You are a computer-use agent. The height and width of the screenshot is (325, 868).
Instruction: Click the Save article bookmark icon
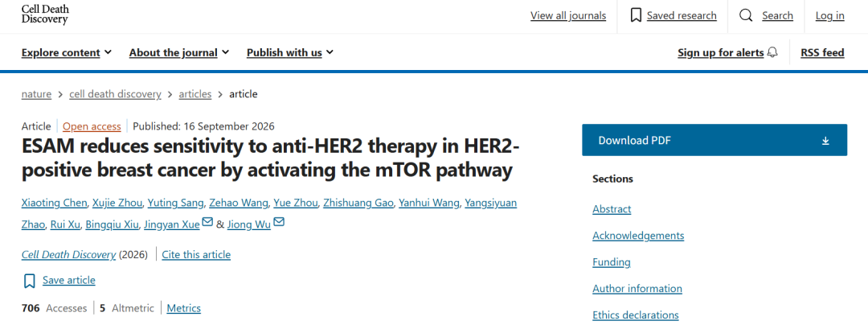pyautogui.click(x=30, y=281)
